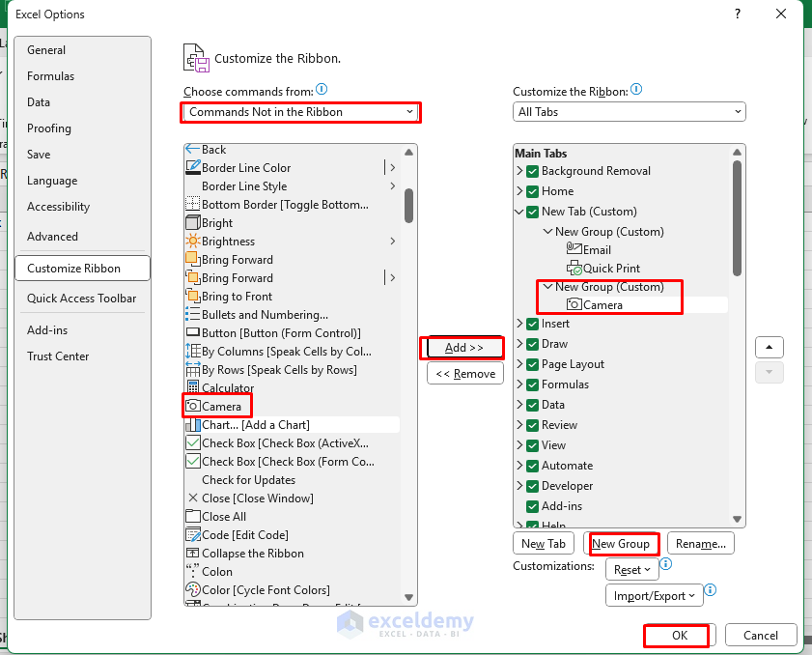
Task: Expand the View tab node
Action: tap(519, 445)
